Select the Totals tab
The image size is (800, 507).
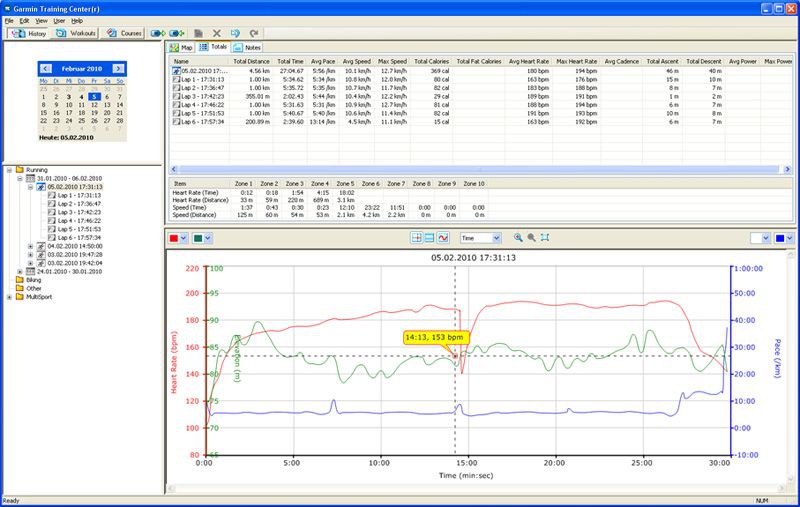213,47
